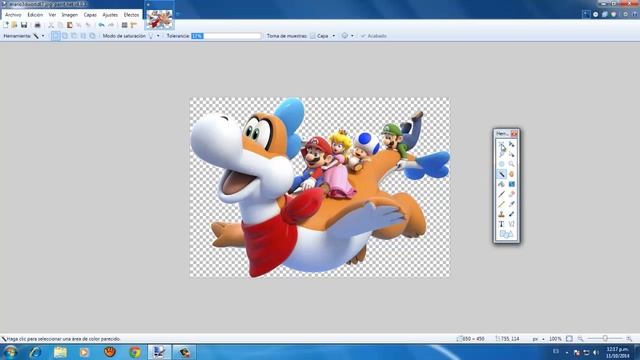640x360 pixels.
Task: Open Google Chrome from the taskbar
Action: 135,352
